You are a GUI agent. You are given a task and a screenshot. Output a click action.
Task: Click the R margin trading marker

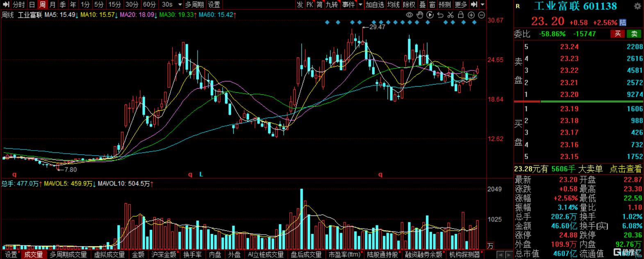(518, 6)
